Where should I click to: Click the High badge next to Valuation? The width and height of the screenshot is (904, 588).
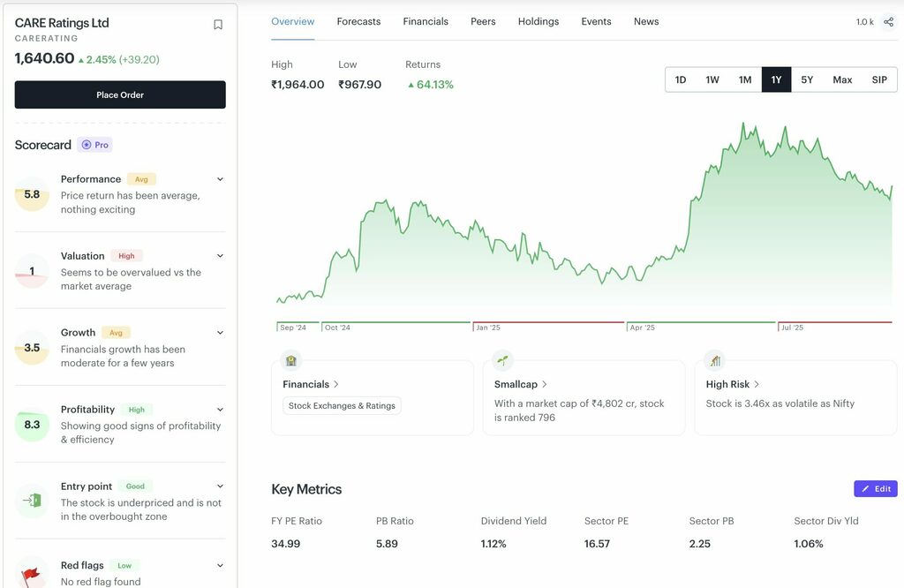[126, 256]
